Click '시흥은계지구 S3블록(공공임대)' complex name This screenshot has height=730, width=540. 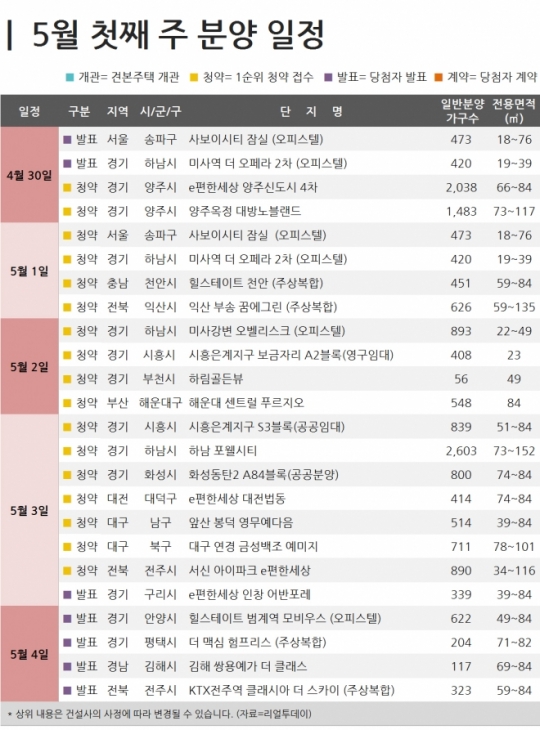point(266,427)
